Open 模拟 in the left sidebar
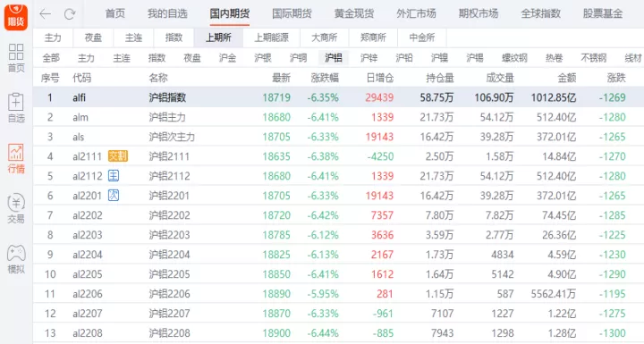The height and width of the screenshot is (344, 644). click(x=16, y=259)
